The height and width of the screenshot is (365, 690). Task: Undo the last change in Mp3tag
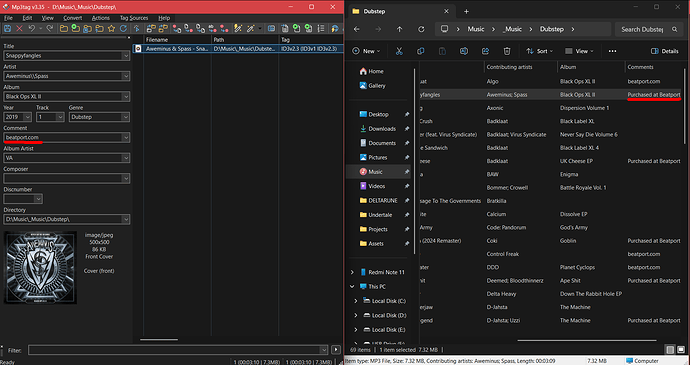(x=32, y=29)
